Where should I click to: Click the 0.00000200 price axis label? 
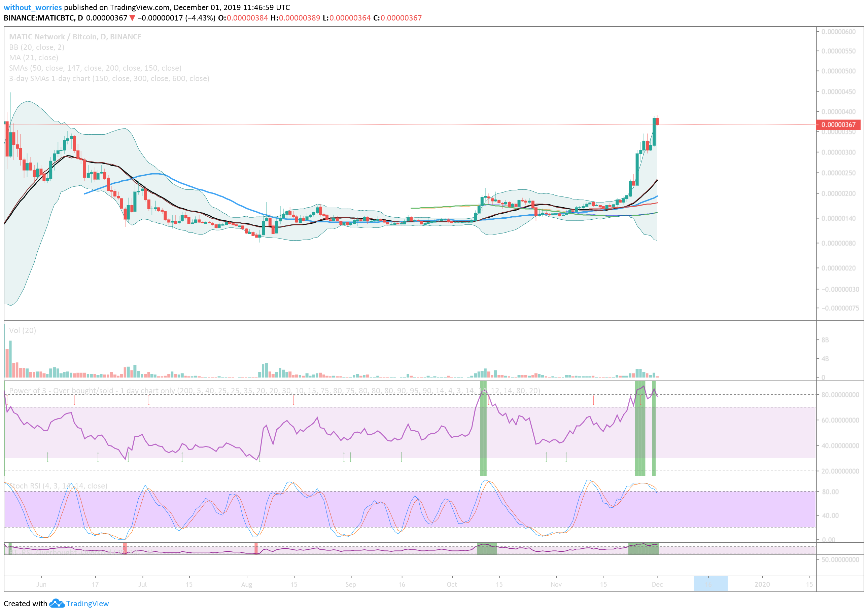click(x=838, y=193)
